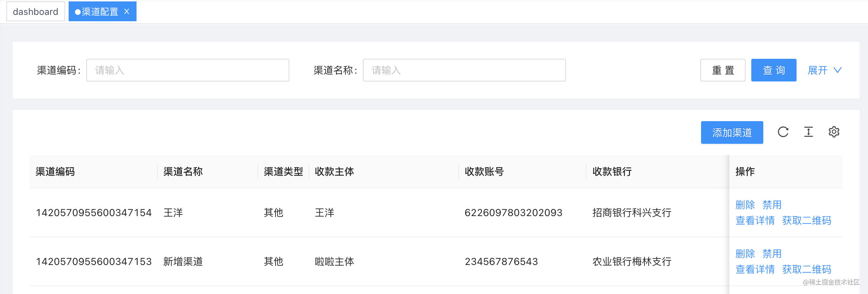Click the 添加渠道 button

pos(732,132)
